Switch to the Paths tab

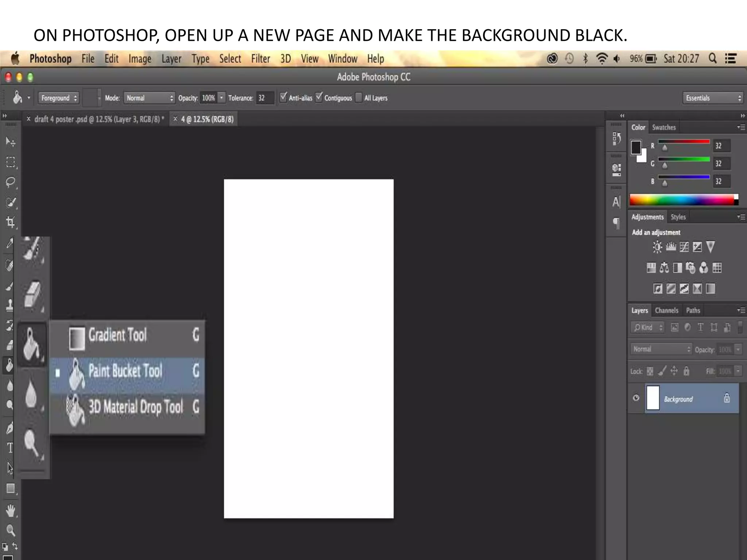click(x=693, y=310)
